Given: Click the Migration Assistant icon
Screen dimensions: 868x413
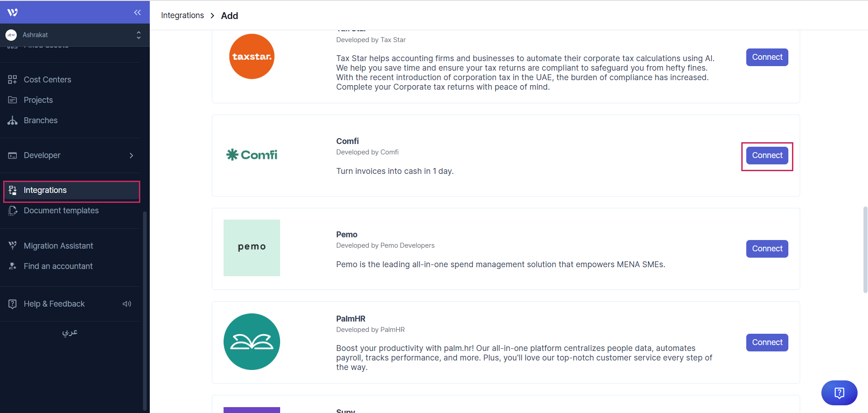Looking at the screenshot, I should pyautogui.click(x=13, y=246).
